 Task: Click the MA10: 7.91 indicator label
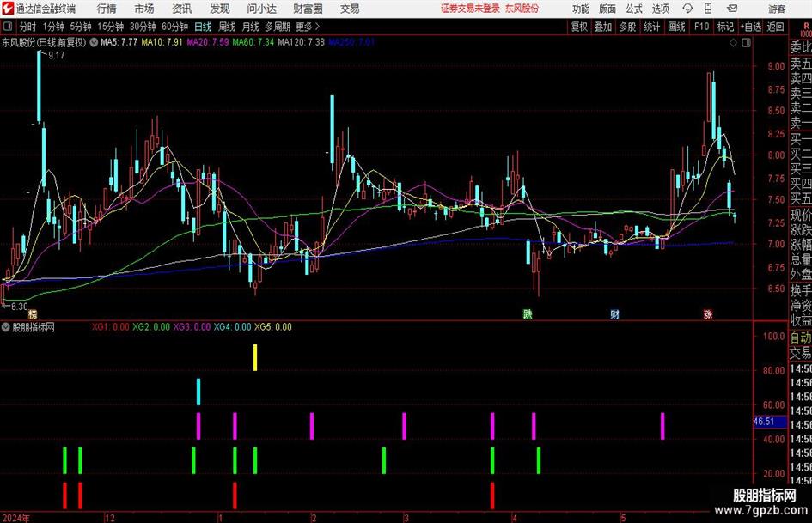(x=162, y=42)
